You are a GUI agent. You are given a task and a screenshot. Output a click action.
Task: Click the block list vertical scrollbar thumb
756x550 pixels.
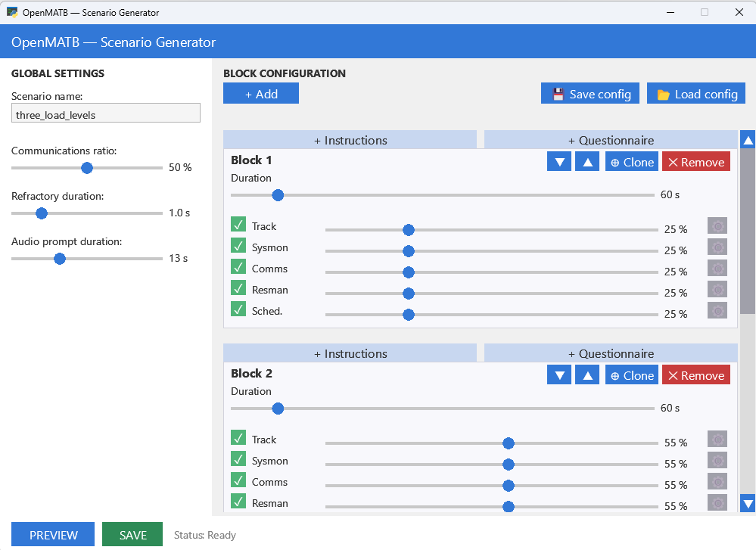pyautogui.click(x=748, y=231)
